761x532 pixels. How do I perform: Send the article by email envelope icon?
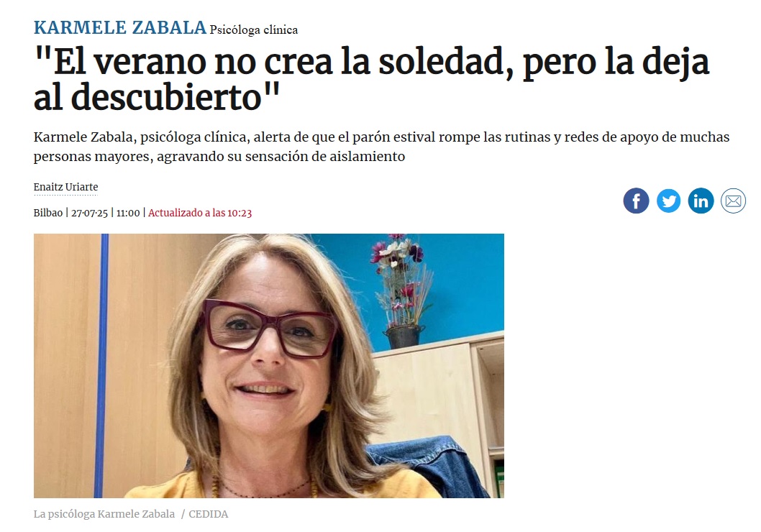pyautogui.click(x=733, y=201)
